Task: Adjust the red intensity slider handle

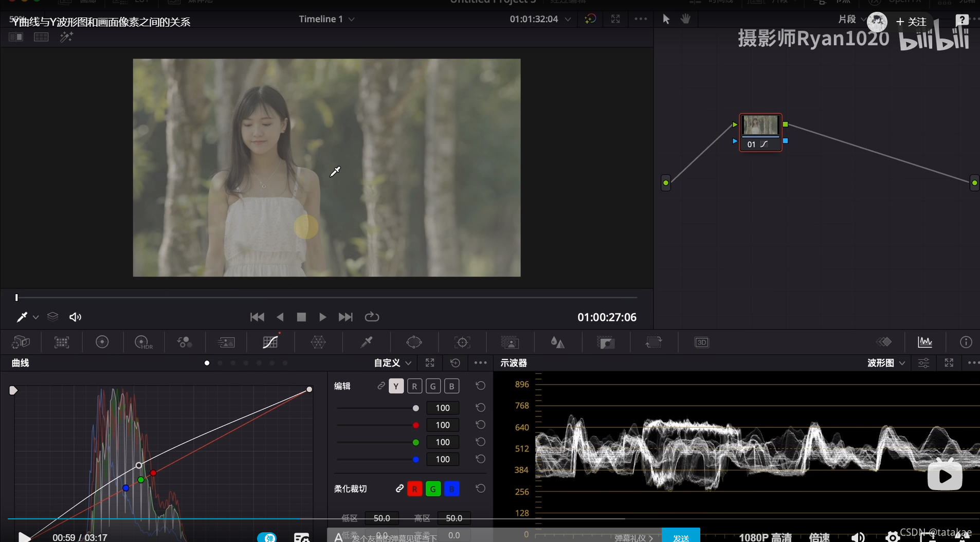Action: point(415,425)
